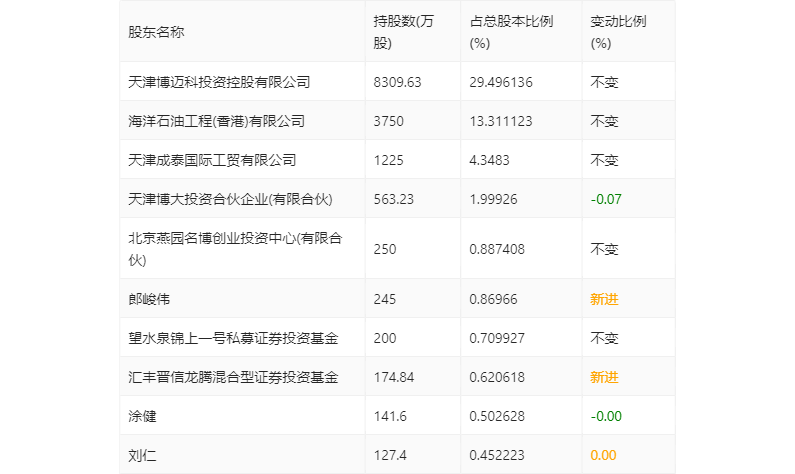This screenshot has width=795, height=474.
Task: Click the 141.6 shares value
Action: click(x=390, y=416)
